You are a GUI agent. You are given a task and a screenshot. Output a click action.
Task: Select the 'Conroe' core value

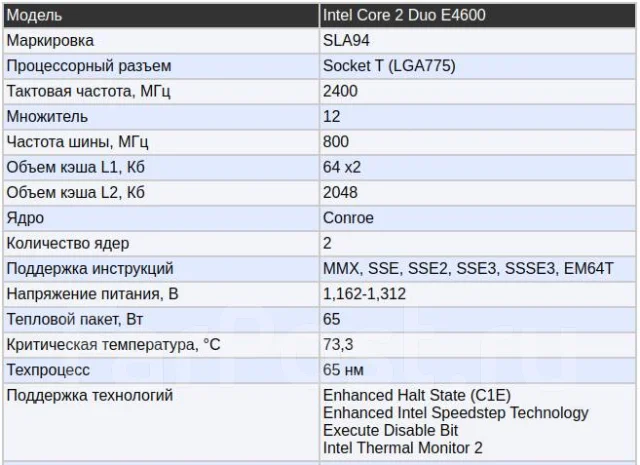pyautogui.click(x=348, y=218)
